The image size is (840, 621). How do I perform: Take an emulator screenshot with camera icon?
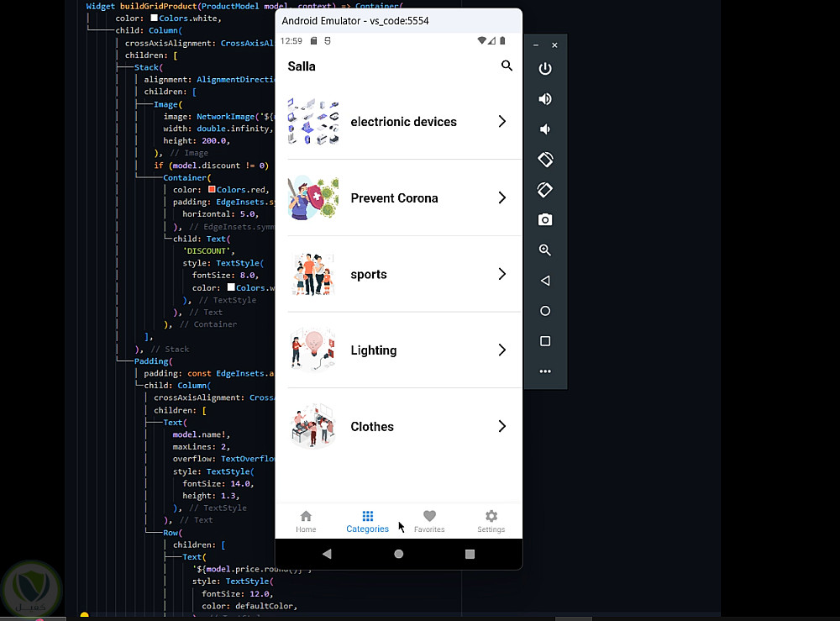click(x=545, y=219)
